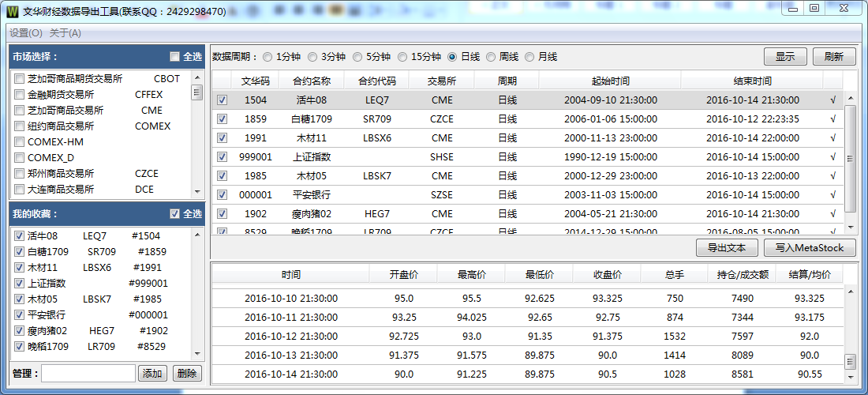
Task: Select the 15分钟 data period
Action: [x=403, y=57]
